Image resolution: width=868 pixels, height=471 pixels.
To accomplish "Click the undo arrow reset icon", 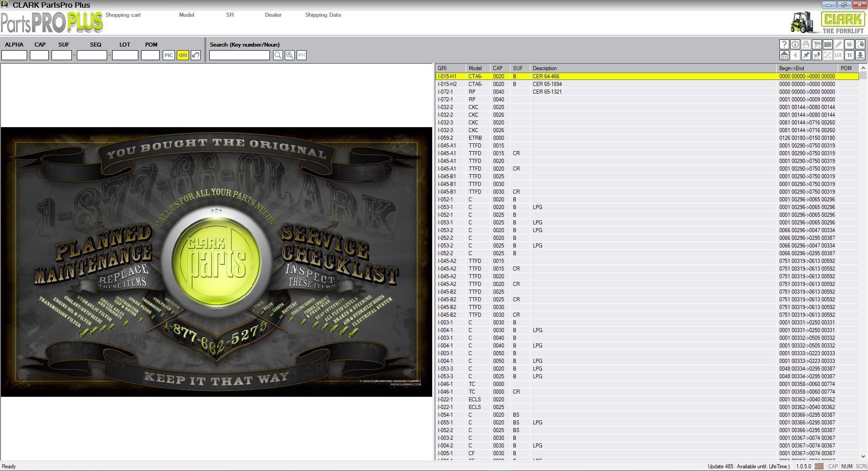I will tap(195, 55).
